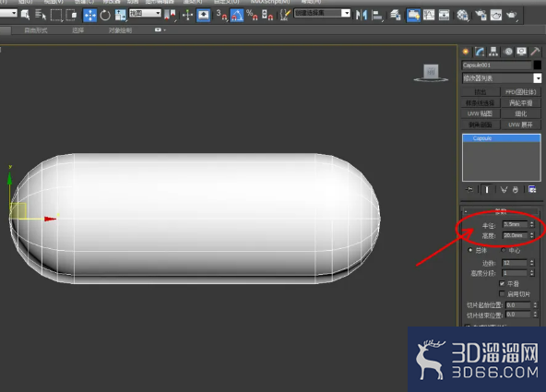The height and width of the screenshot is (392, 546).
Task: Toggle the spinner snap button
Action: [x=267, y=15]
